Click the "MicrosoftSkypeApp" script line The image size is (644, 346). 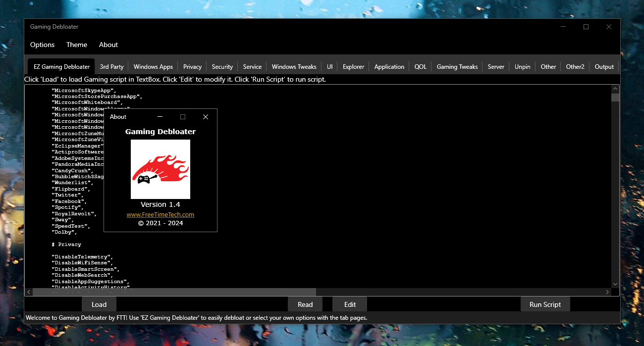pyautogui.click(x=84, y=90)
